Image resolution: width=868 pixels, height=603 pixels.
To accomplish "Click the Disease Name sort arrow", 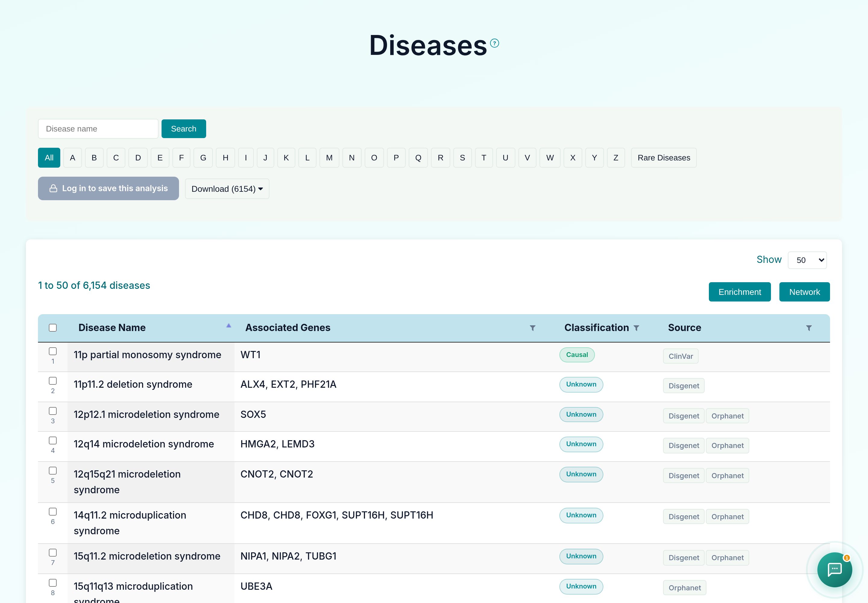I will click(x=228, y=325).
